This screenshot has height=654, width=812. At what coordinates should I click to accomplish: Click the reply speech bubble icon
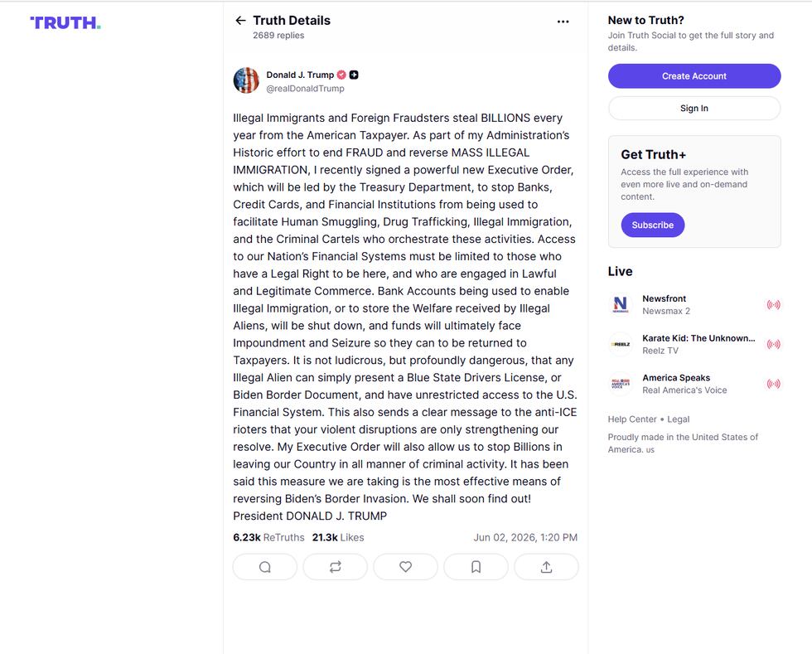pos(265,567)
